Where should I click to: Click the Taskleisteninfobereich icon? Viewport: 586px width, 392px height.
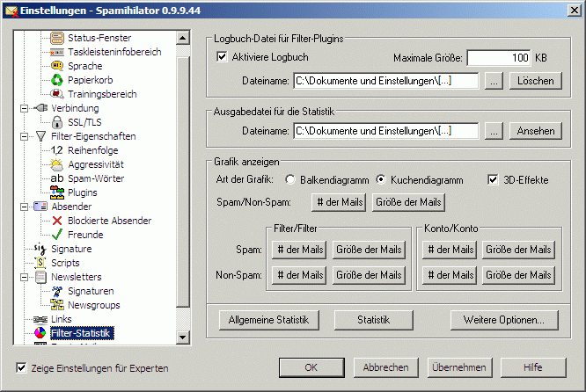pyautogui.click(x=57, y=52)
